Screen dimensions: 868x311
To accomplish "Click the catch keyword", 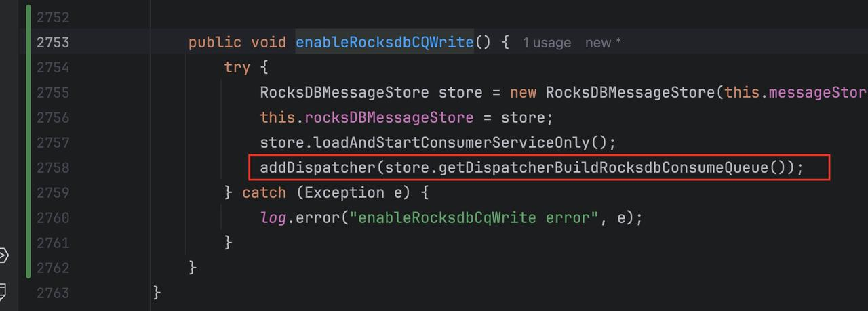I will tap(264, 192).
